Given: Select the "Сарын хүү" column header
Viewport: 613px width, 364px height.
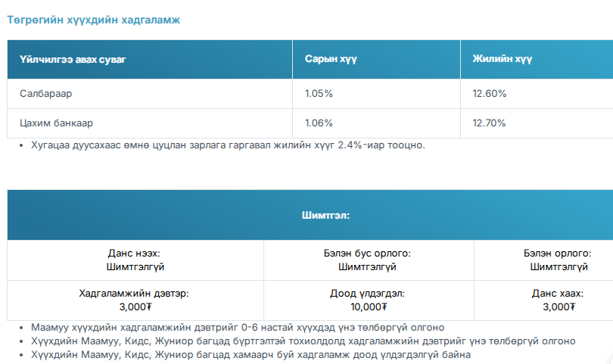Looking at the screenshot, I should pyautogui.click(x=326, y=59).
